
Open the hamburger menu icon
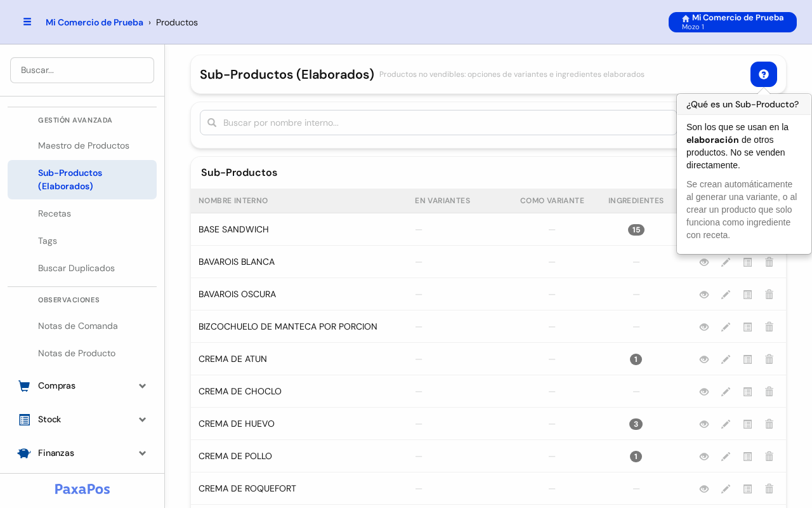(27, 22)
